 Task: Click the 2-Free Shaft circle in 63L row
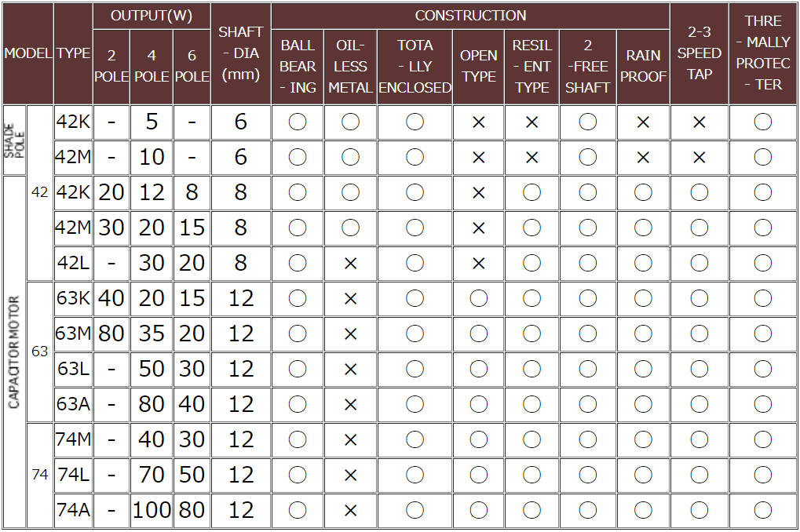[x=587, y=370]
